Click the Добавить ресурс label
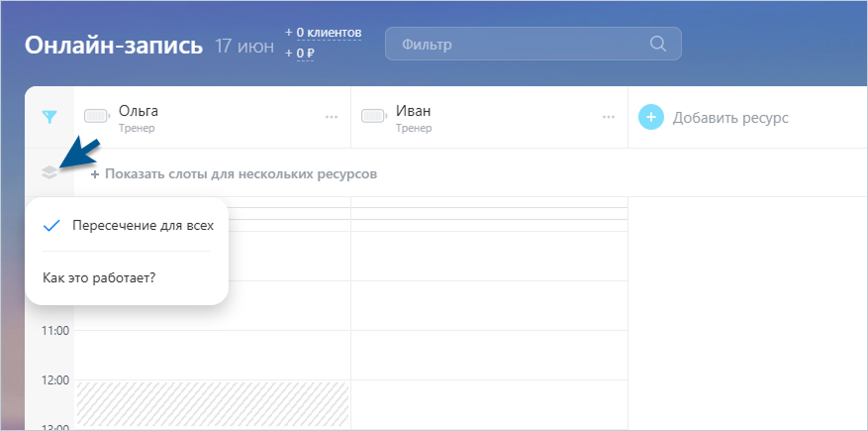Screen dimensions: 868x431 click(x=730, y=118)
